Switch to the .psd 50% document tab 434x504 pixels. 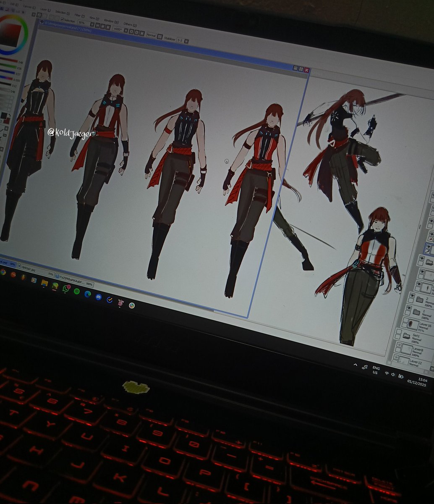pos(8,263)
